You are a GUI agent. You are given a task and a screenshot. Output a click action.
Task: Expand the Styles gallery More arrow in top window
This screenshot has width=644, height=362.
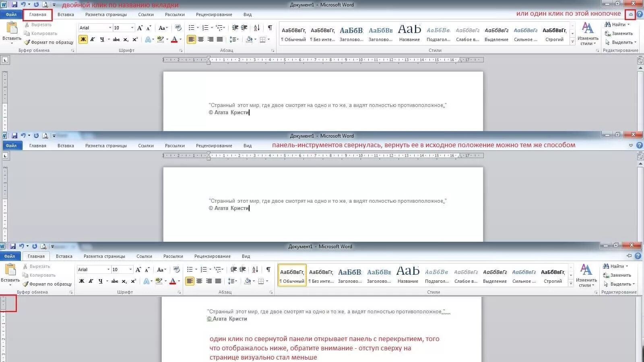[x=572, y=42]
